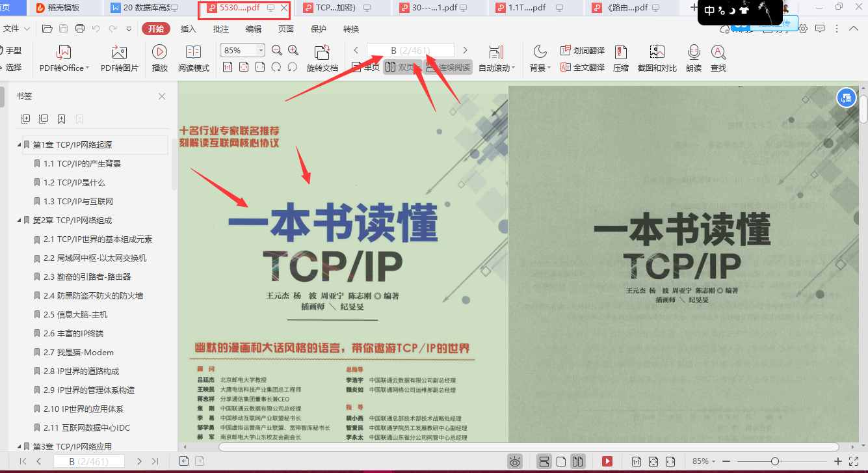Screen dimensions: 868x473
Task: Select 单页 single page view
Action: 365,67
